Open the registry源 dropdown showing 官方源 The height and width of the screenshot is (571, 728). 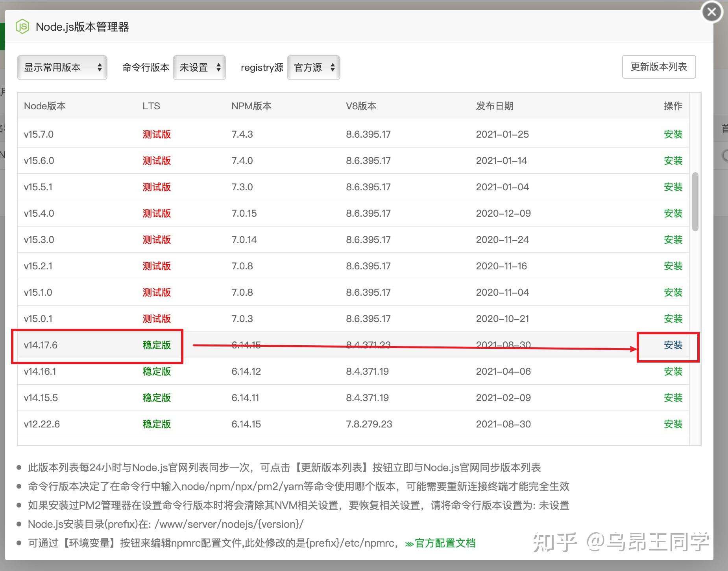point(314,67)
